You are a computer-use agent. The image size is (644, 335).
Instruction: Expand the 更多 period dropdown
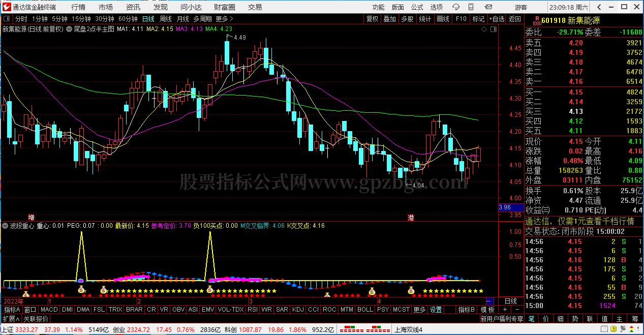(224, 19)
